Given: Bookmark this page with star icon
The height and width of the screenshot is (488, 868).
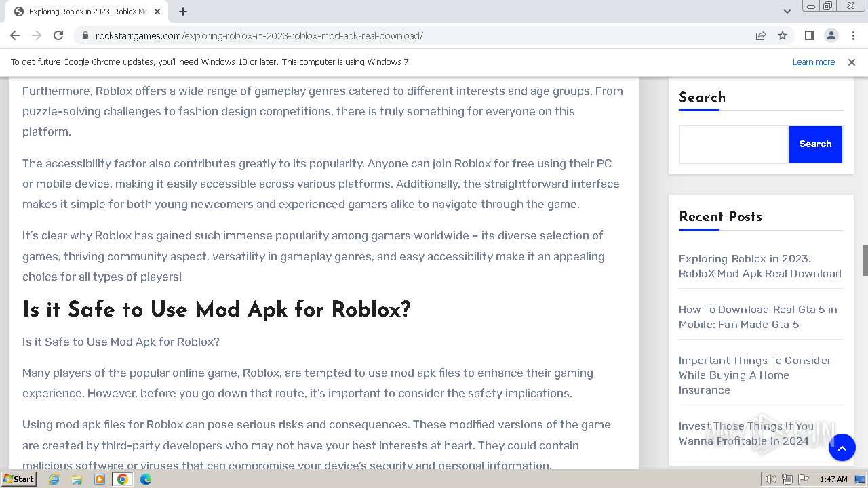Looking at the screenshot, I should click(783, 36).
